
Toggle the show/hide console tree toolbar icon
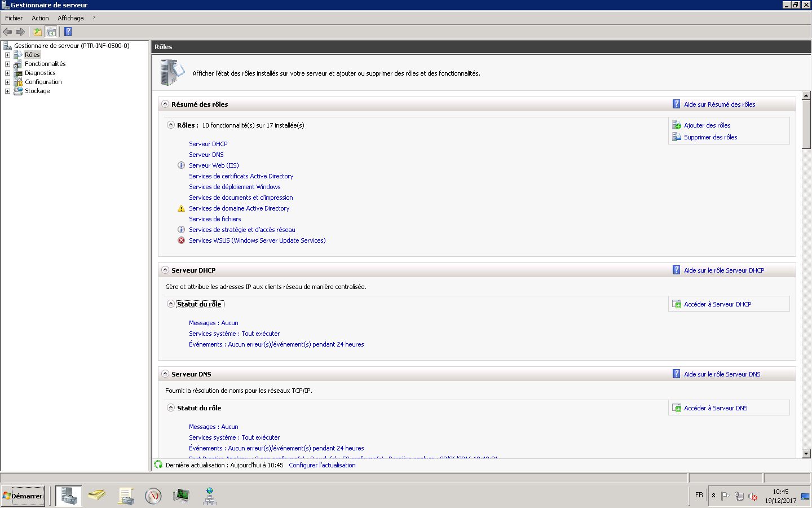click(x=51, y=32)
